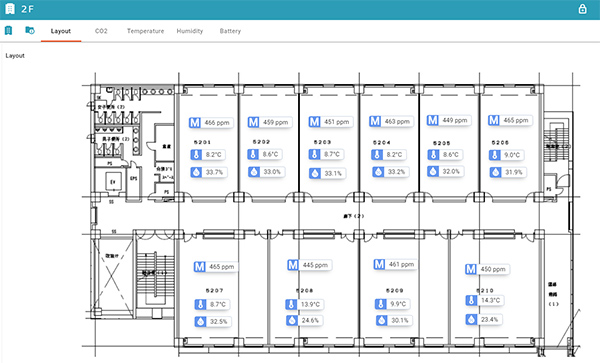Go to the Humidity tab
Image resolution: width=600 pixels, height=363 pixels.
tap(189, 31)
